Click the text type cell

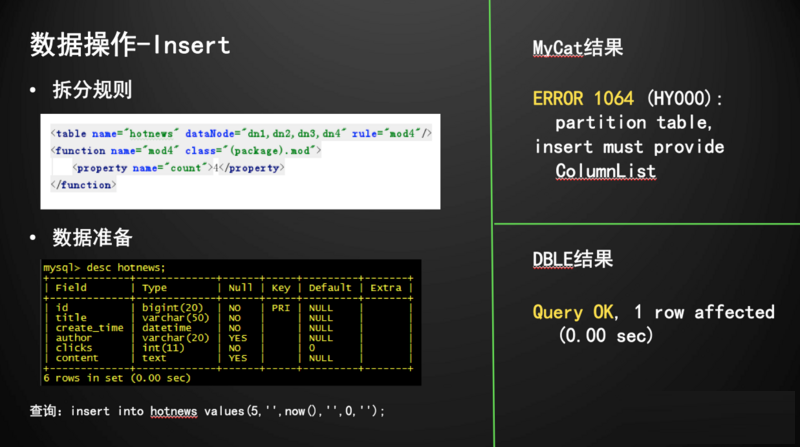[154, 358]
